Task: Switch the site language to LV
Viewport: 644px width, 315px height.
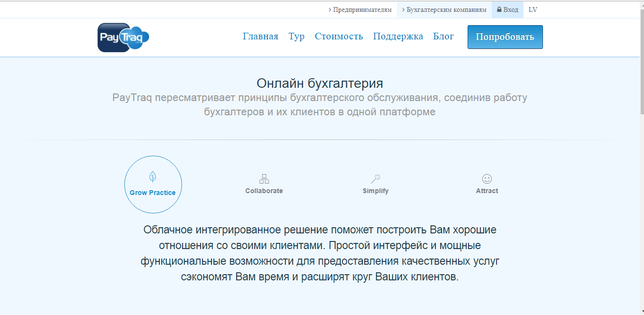Action: click(533, 9)
